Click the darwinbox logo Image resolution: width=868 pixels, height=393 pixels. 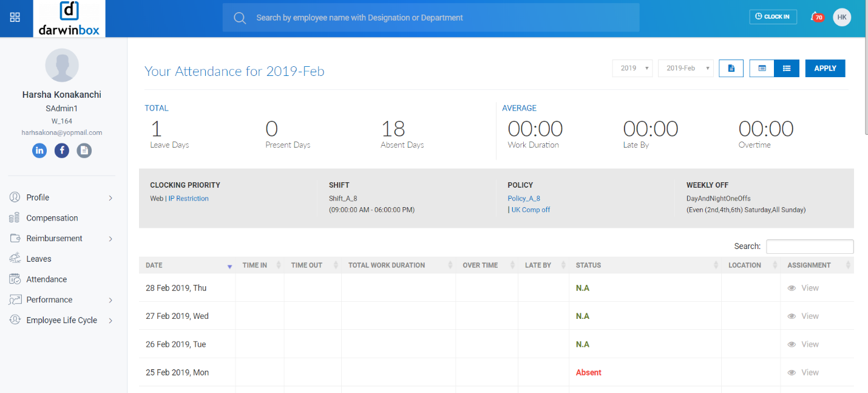69,19
